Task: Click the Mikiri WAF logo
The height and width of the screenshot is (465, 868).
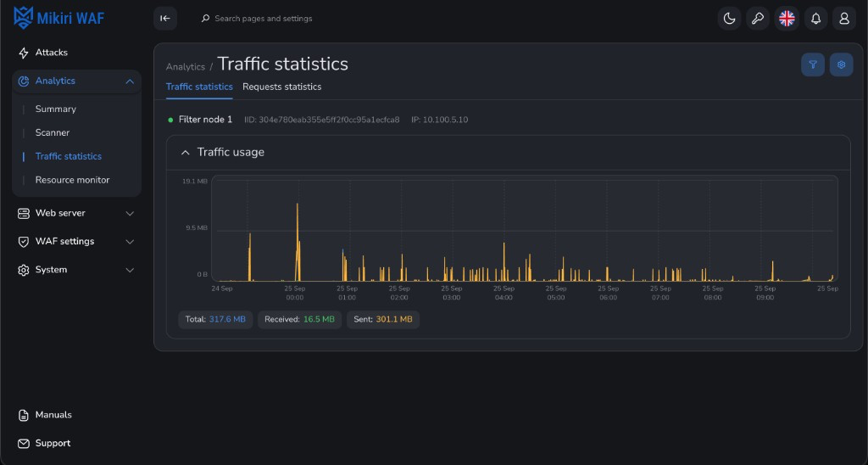Action: tap(58, 19)
